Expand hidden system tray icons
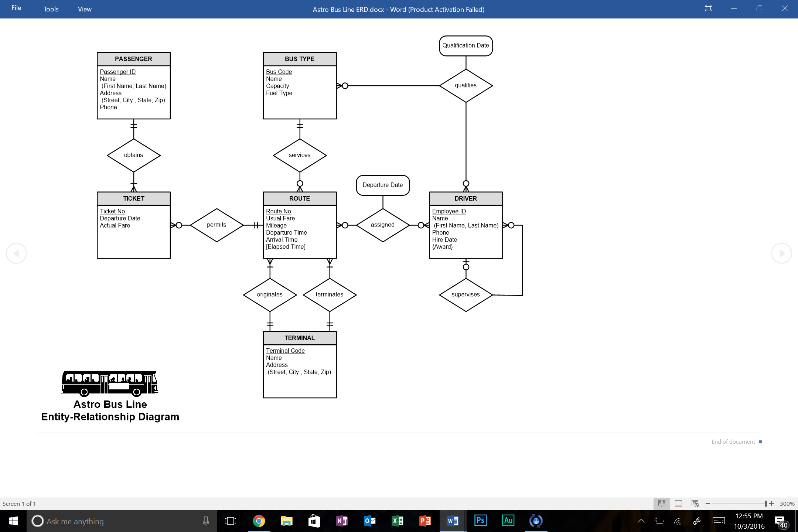Viewport: 798px width, 532px height. (641, 521)
